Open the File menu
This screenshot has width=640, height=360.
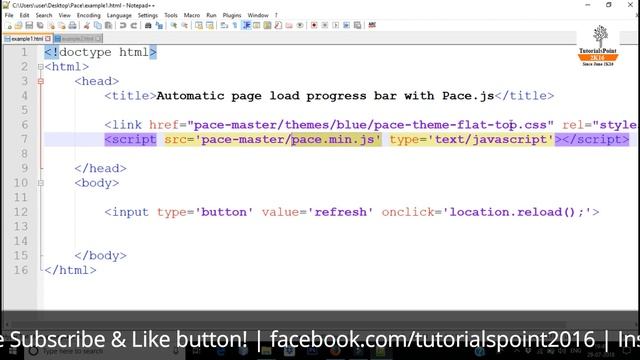point(9,15)
